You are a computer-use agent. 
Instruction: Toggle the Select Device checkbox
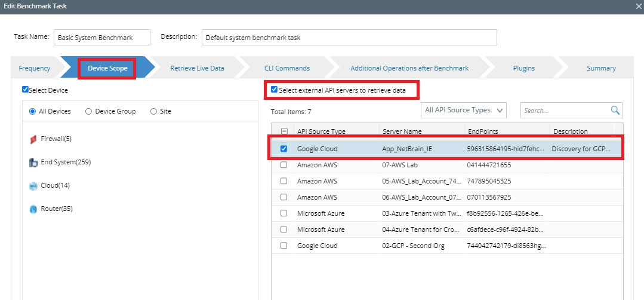[25, 90]
